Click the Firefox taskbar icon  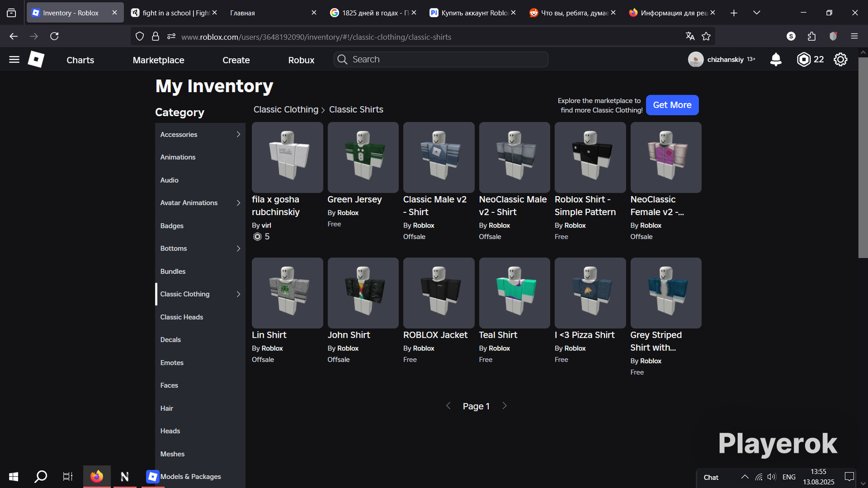click(x=97, y=476)
